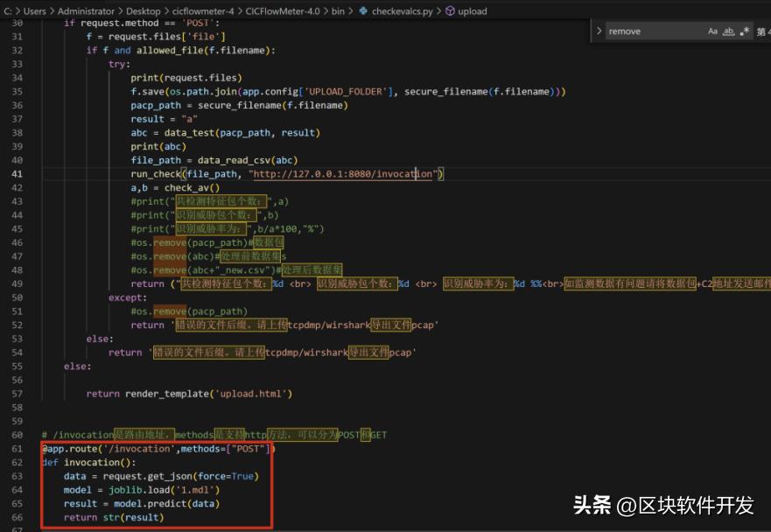Select the 'Desktop' breadcrumb item

(x=143, y=11)
